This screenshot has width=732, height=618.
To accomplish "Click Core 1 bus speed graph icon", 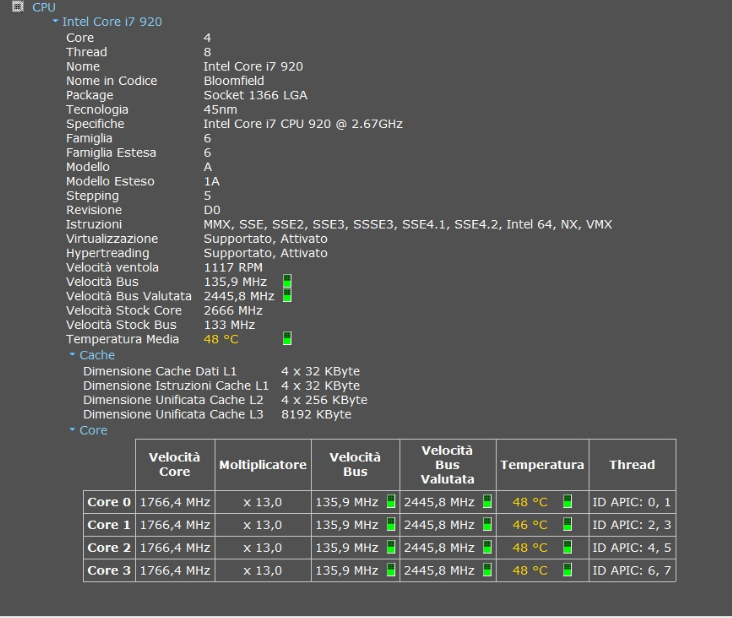I will point(391,525).
